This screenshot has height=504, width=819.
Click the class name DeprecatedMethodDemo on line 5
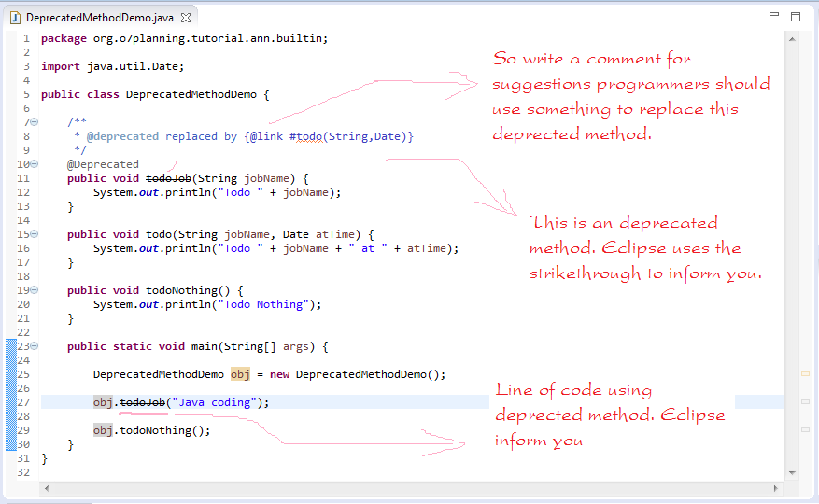point(191,94)
